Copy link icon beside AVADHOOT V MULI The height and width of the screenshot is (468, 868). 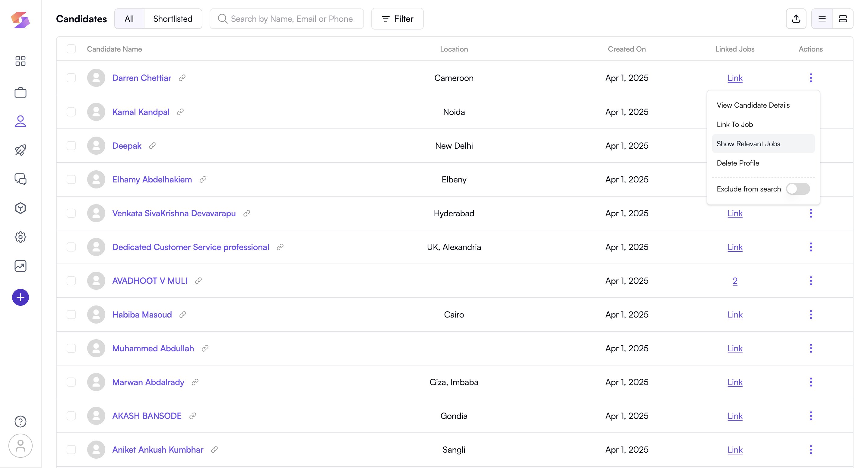198,281
